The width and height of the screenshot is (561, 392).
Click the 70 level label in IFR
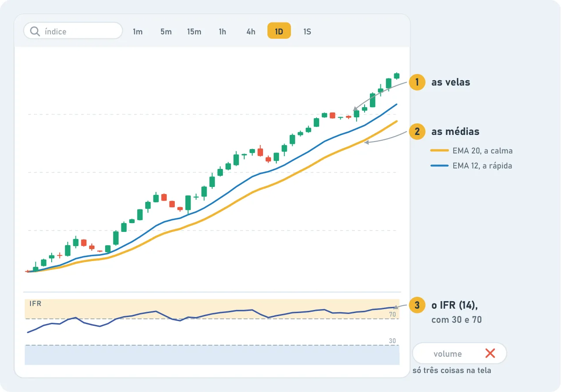392,314
